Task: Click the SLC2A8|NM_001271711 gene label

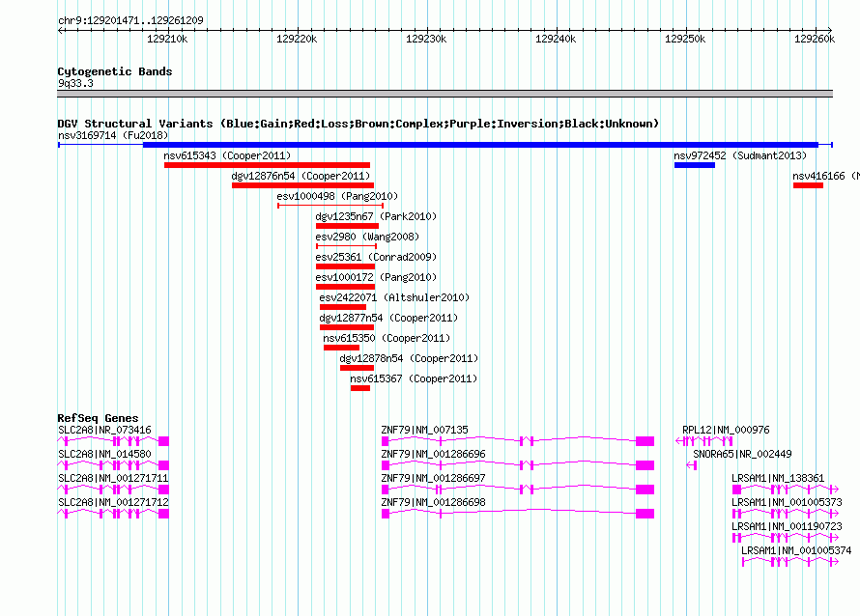Action: pyautogui.click(x=113, y=479)
